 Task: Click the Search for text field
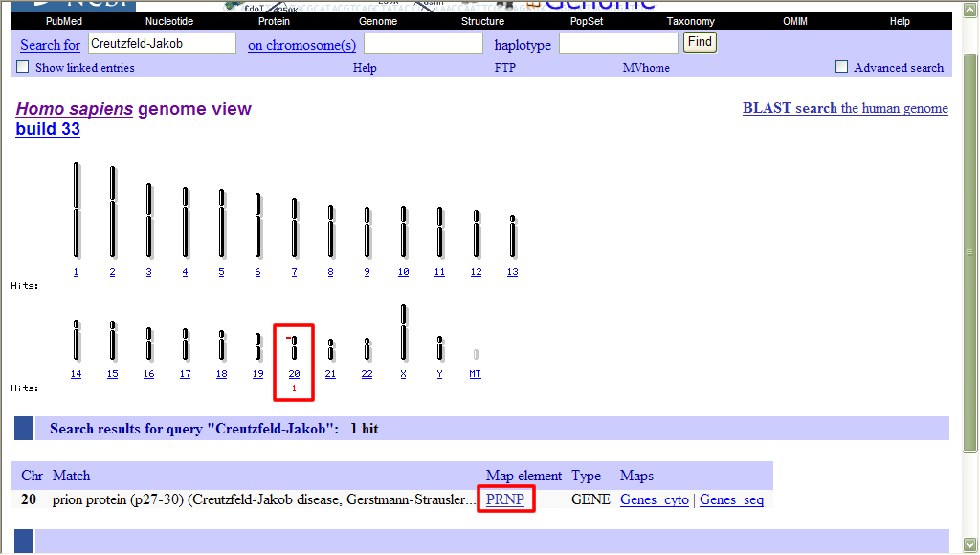[x=162, y=43]
